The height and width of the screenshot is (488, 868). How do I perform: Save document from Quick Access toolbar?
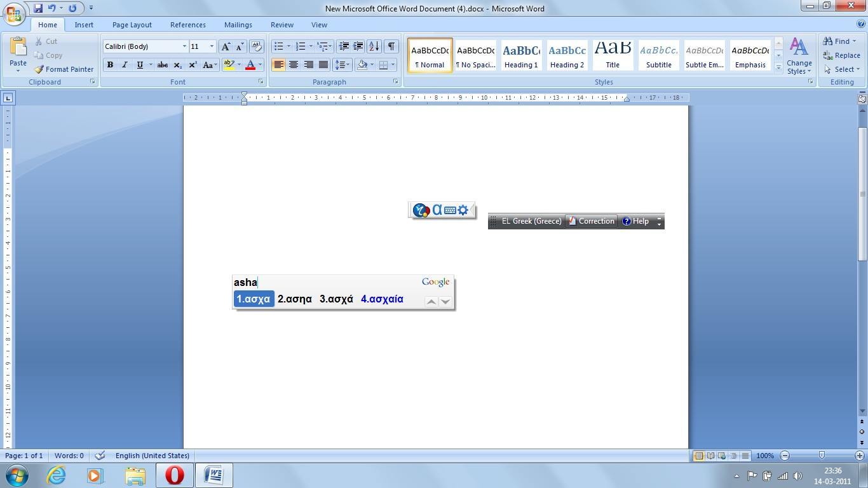38,8
